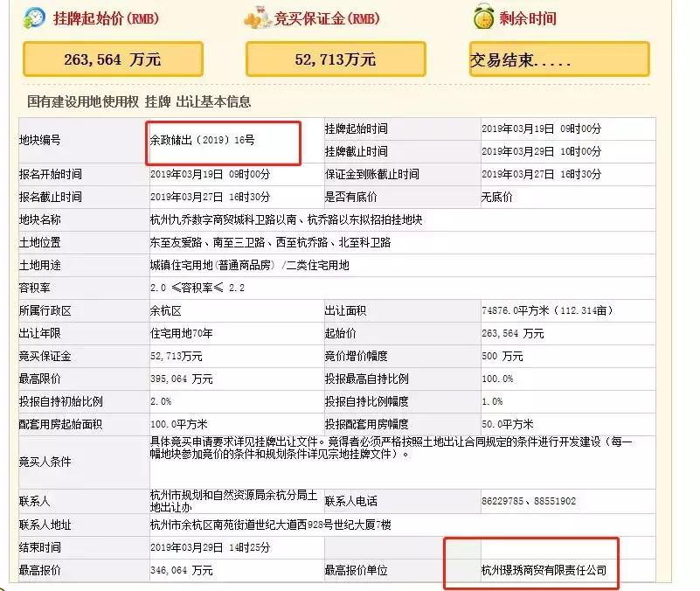The image size is (700, 591).
Task: Click the 52,713万元 deposit box
Action: click(x=336, y=59)
